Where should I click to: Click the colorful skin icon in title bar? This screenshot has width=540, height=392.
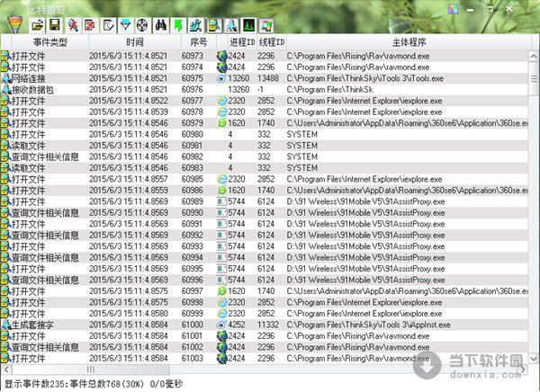click(453, 9)
